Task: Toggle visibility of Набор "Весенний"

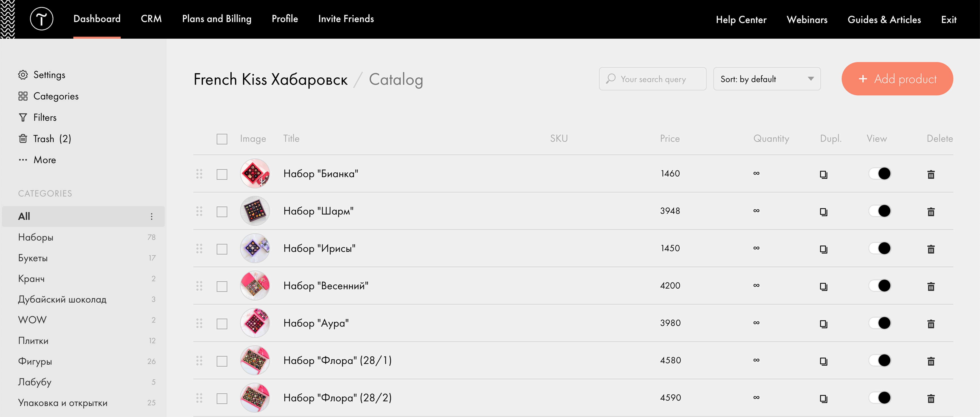Action: (880, 286)
